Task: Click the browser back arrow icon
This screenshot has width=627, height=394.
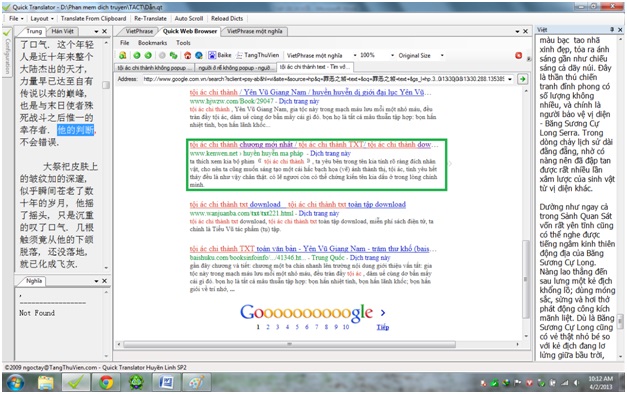Action: tap(137, 56)
